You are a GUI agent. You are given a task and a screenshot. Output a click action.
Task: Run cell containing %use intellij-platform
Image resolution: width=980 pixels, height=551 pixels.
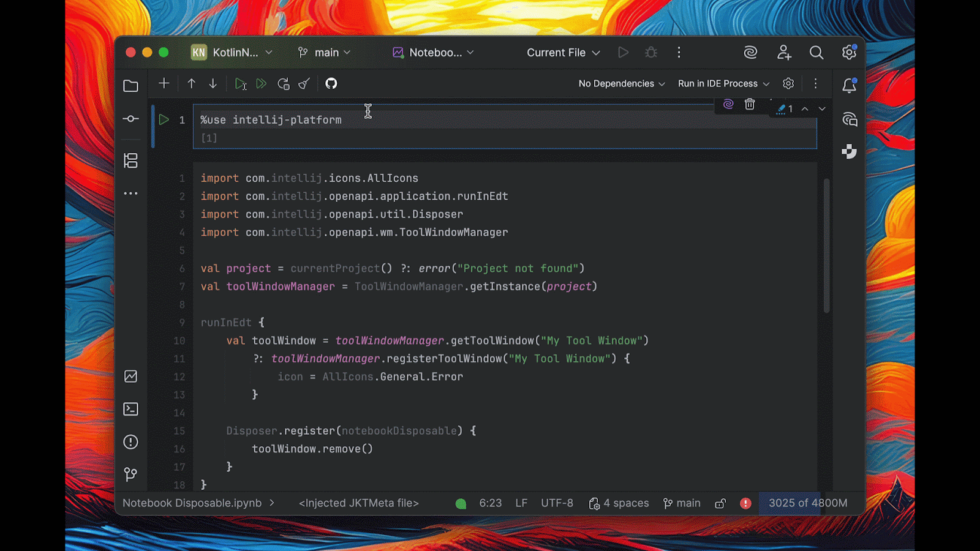click(164, 120)
